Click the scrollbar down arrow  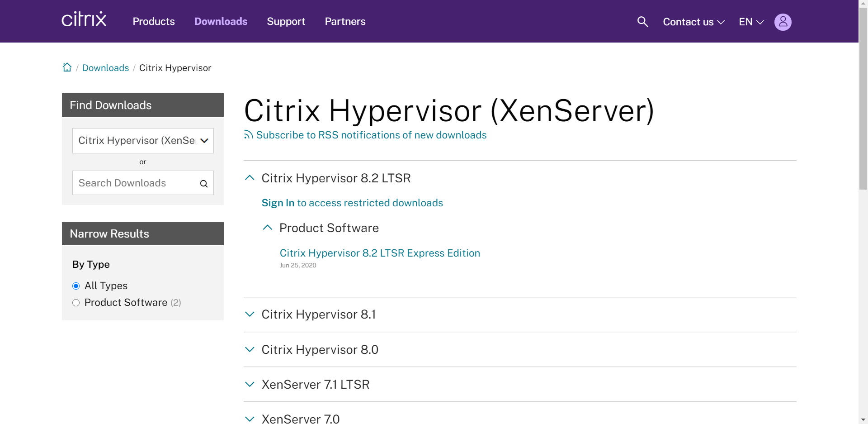(x=863, y=419)
